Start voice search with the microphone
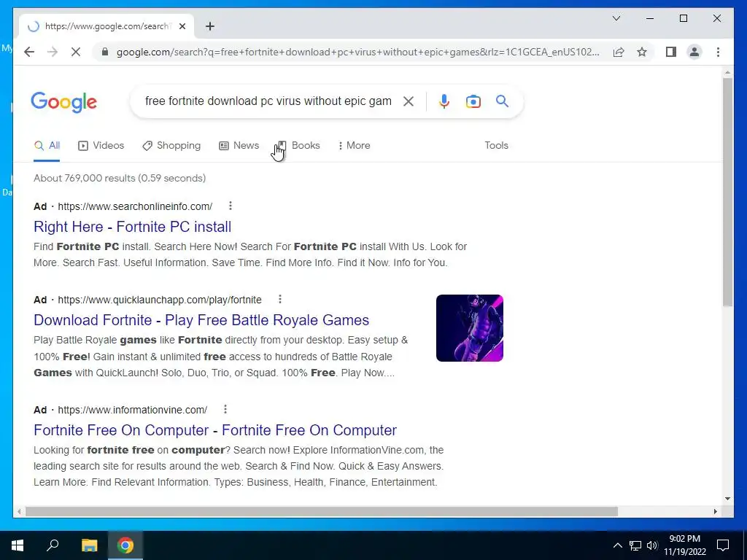The image size is (747, 560). click(x=444, y=101)
